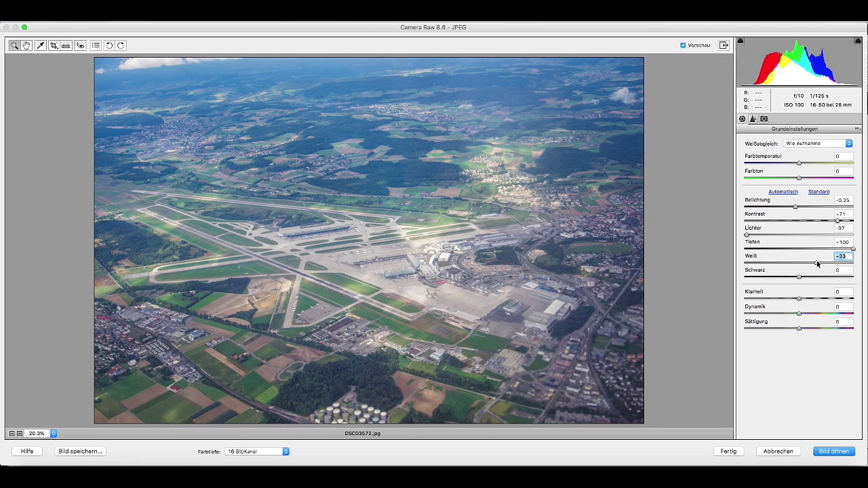
Task: Toggle highlight clipping warning in histogram
Action: click(859, 41)
